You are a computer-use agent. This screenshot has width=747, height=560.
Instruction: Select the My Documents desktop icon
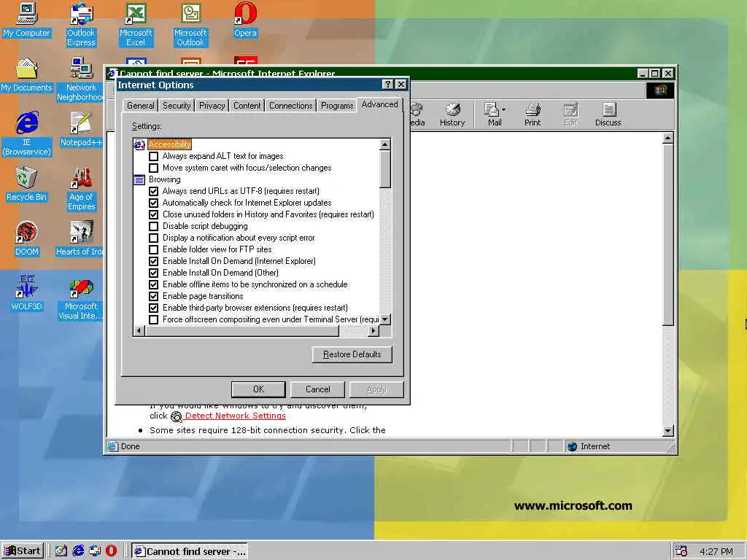coord(26,75)
